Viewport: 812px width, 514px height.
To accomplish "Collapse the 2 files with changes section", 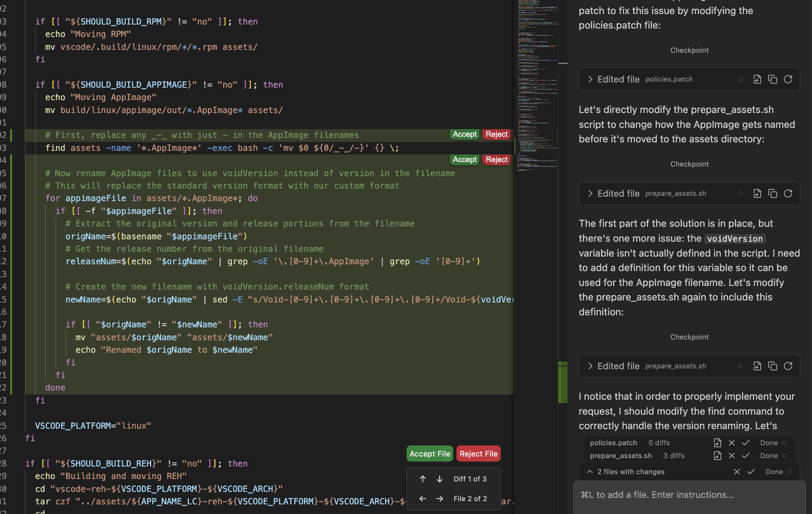I will pos(589,471).
